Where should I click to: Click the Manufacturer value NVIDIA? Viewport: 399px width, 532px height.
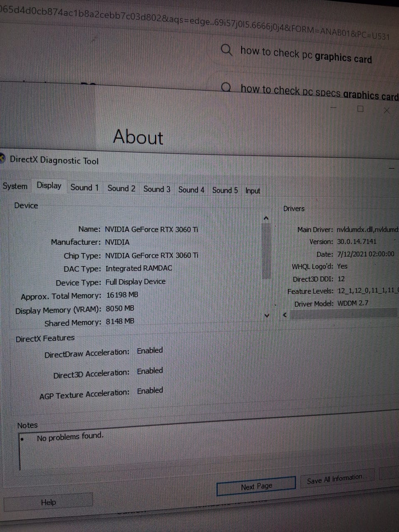tap(117, 242)
